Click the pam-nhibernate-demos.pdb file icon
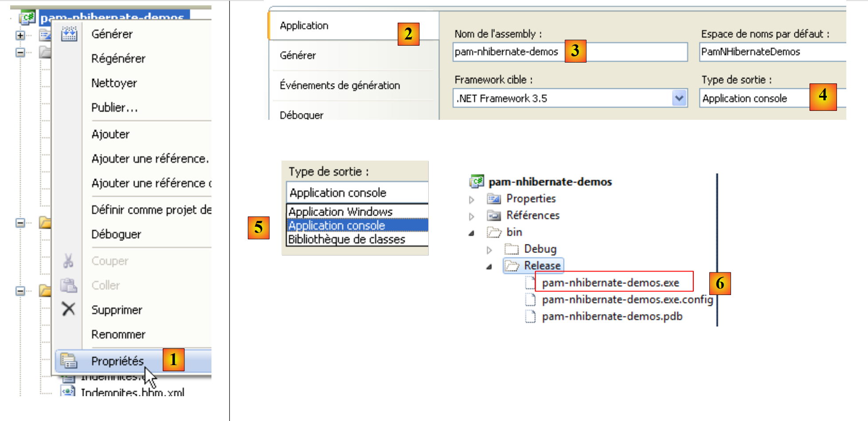 [x=530, y=316]
